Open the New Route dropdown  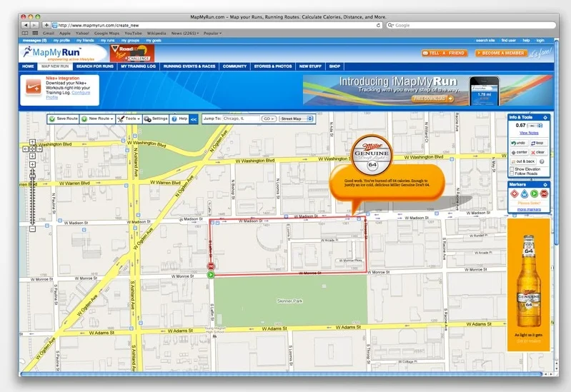pyautogui.click(x=98, y=119)
